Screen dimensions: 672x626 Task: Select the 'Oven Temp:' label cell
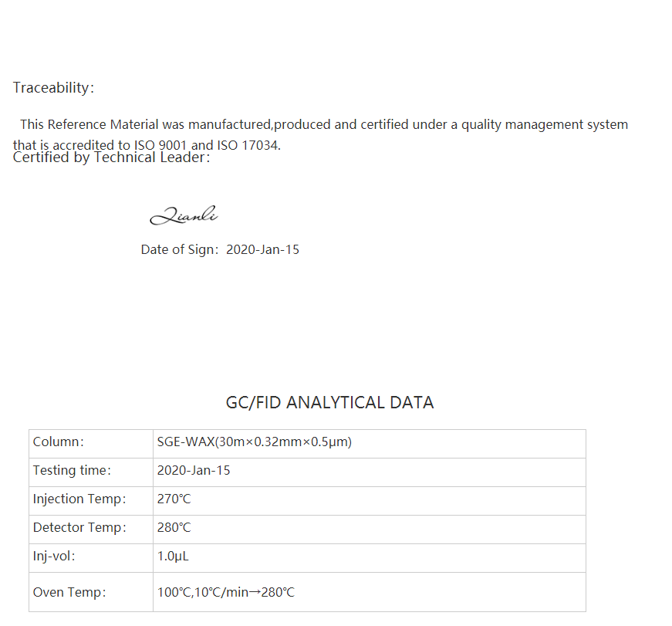point(91,592)
